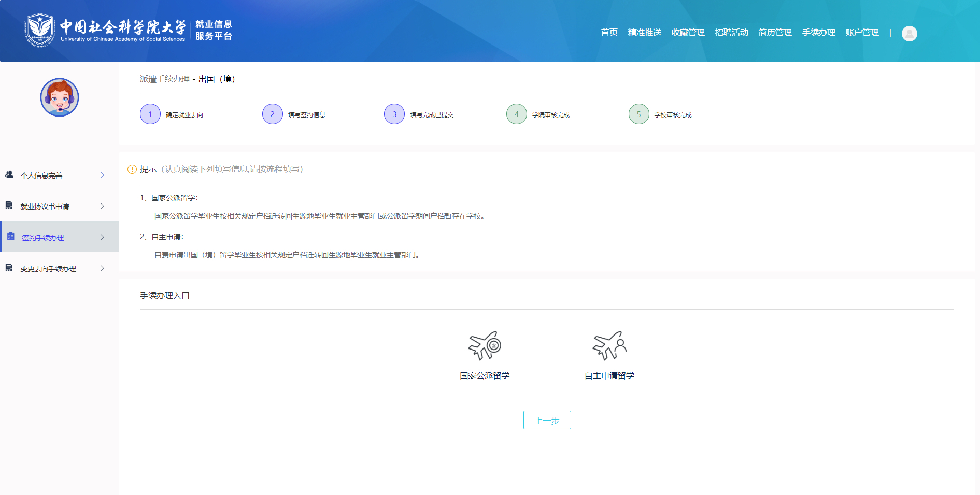The width and height of the screenshot is (980, 495).
Task: Expand the 就业协议书申请 chevron arrow
Action: tap(102, 206)
